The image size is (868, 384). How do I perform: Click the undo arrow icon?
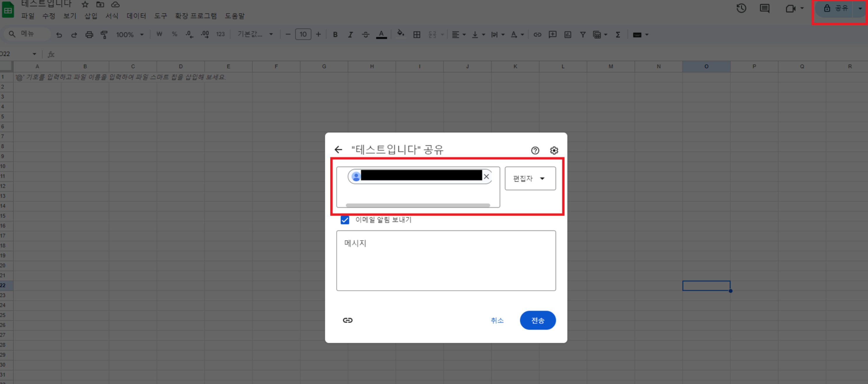59,34
